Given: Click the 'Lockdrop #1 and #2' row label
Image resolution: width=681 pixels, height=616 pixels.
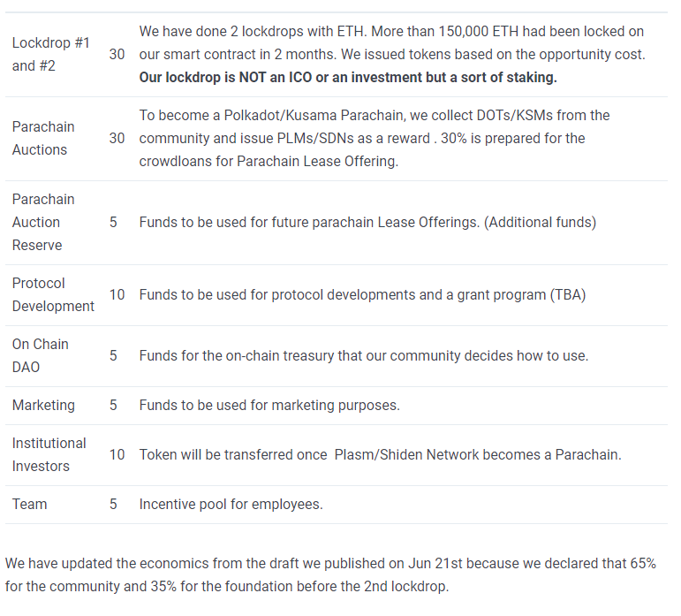Looking at the screenshot, I should pyautogui.click(x=51, y=54).
